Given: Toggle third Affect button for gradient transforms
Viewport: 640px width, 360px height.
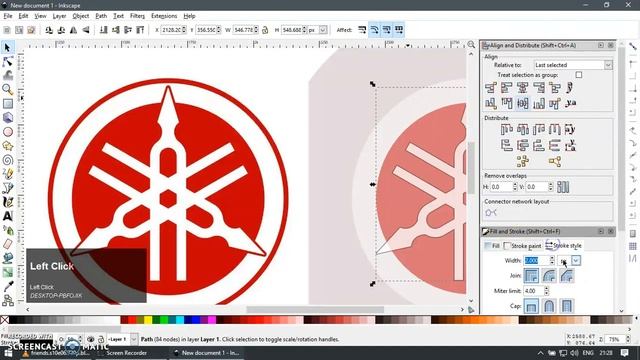Looking at the screenshot, I should pos(387,30).
